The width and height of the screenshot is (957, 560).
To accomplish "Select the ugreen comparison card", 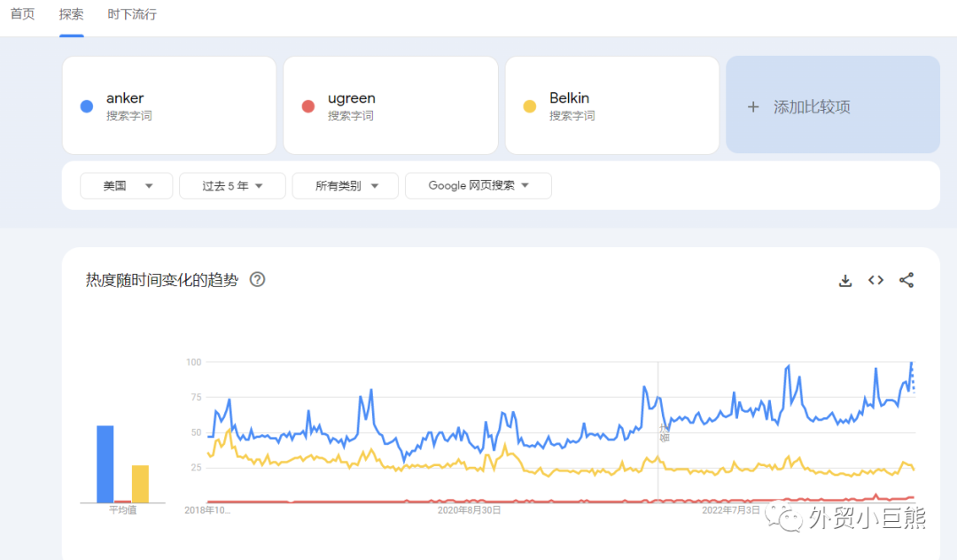I will point(390,105).
